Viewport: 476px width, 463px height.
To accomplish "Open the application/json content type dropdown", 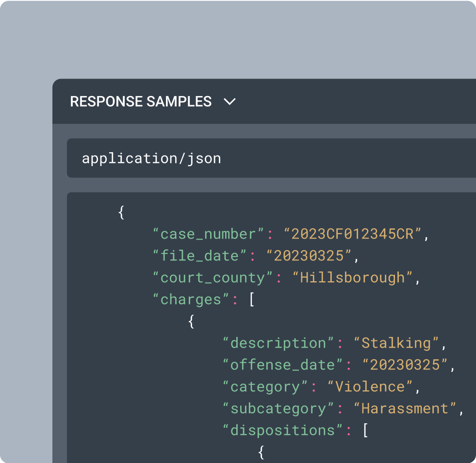I will [271, 158].
